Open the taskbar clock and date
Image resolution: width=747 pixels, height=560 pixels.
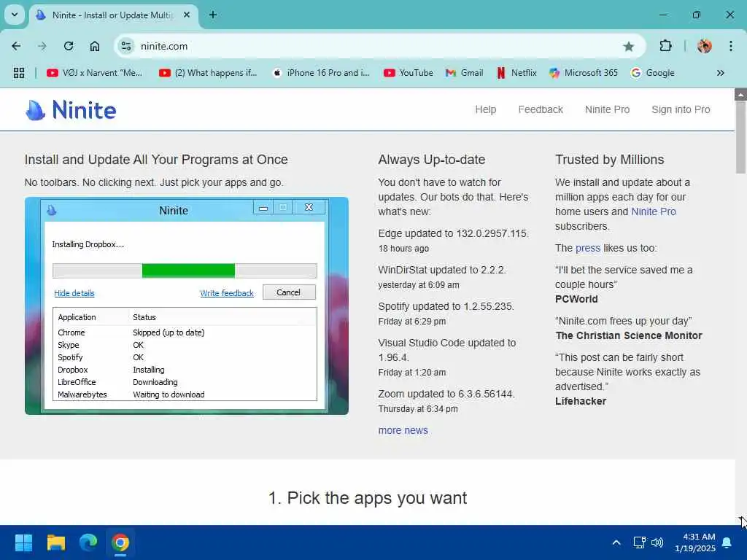(x=695, y=542)
